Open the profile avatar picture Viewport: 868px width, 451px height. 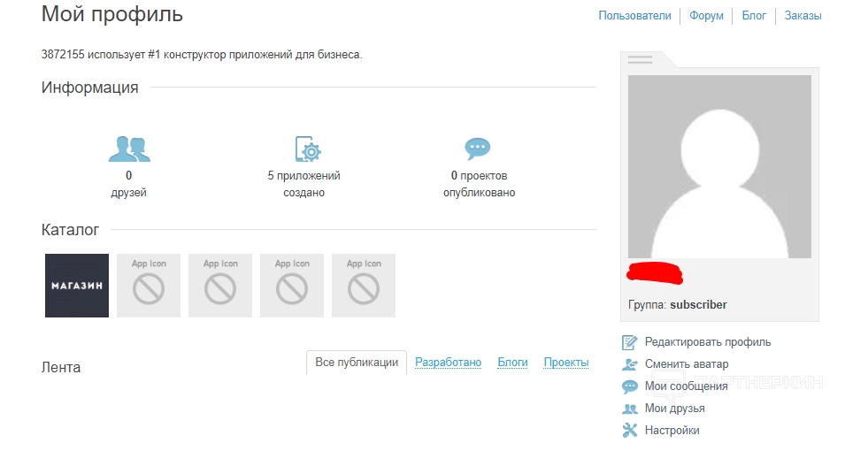pyautogui.click(x=719, y=166)
